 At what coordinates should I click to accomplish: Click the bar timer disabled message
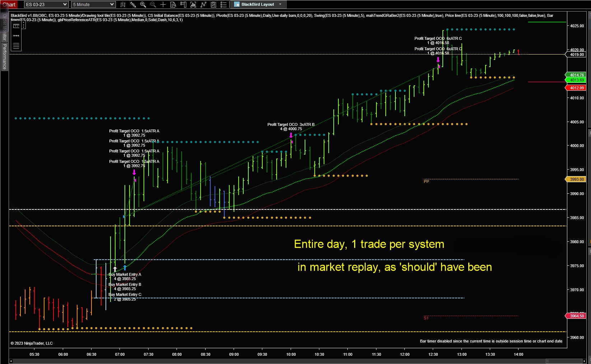pyautogui.click(x=491, y=341)
